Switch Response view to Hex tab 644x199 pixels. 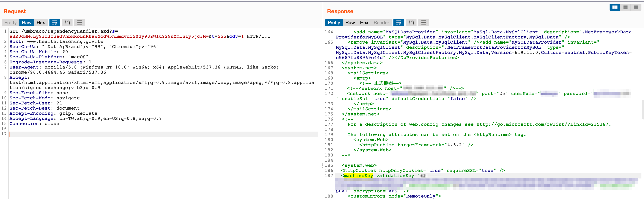point(364,23)
